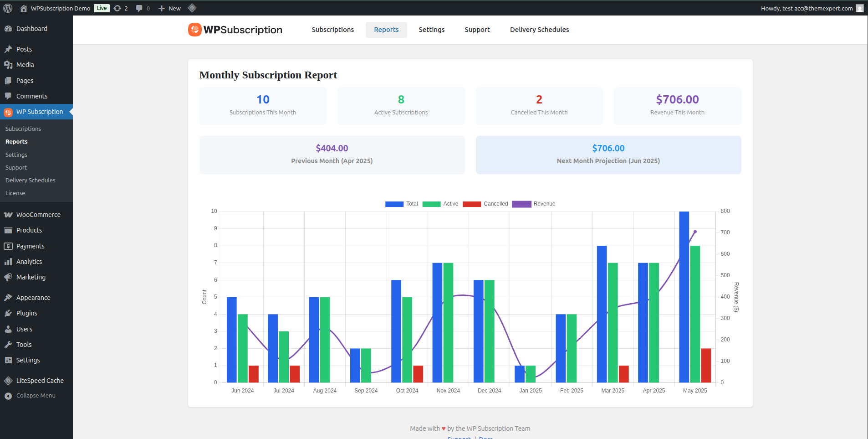Click the Analytics bar chart icon
The image size is (868, 439).
(x=8, y=262)
